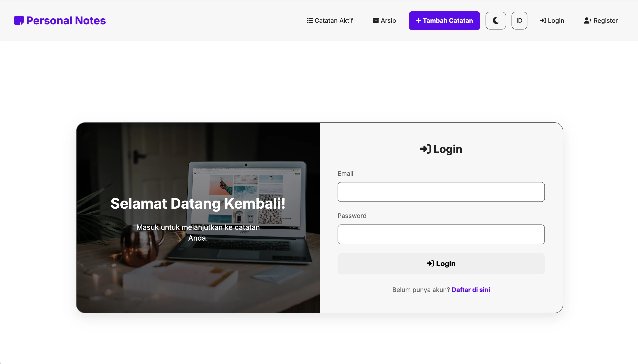Click the Password field label
638x364 pixels.
coord(352,216)
